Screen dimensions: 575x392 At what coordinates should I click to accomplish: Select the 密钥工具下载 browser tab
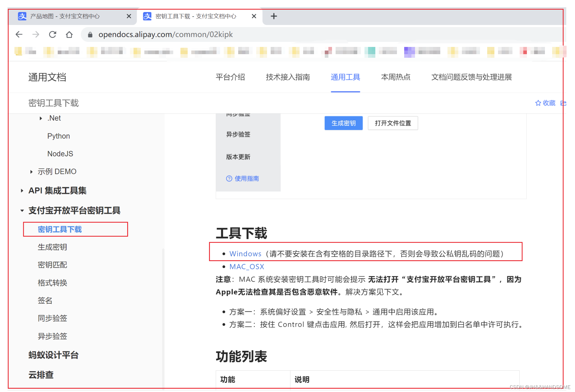click(199, 16)
